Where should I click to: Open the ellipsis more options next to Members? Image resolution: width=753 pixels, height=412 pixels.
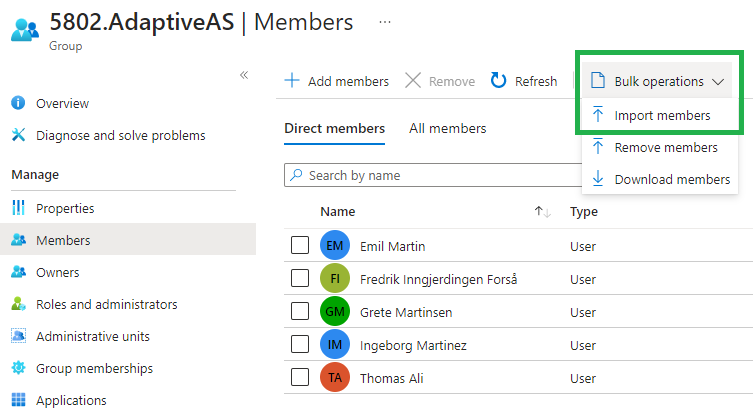click(x=385, y=22)
